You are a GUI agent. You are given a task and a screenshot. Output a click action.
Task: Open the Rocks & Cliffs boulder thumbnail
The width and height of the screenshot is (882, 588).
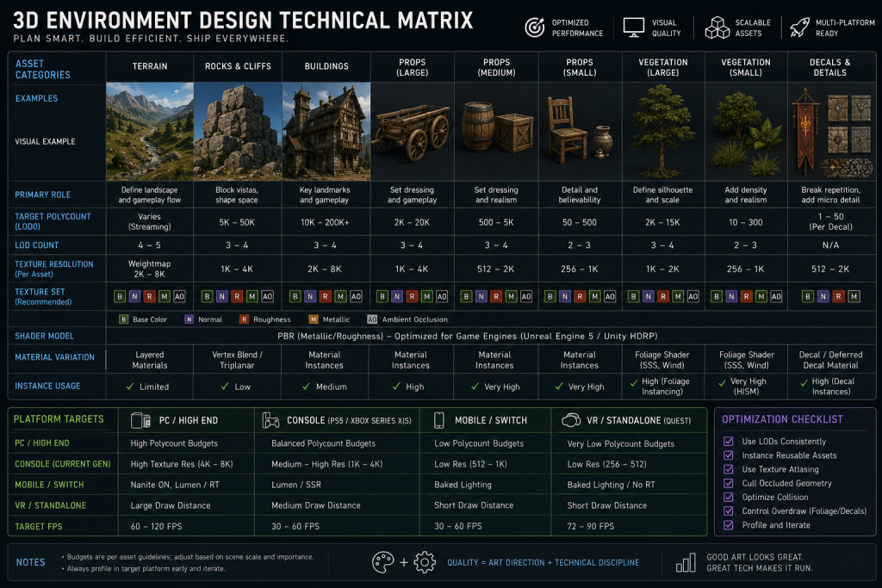pyautogui.click(x=238, y=132)
